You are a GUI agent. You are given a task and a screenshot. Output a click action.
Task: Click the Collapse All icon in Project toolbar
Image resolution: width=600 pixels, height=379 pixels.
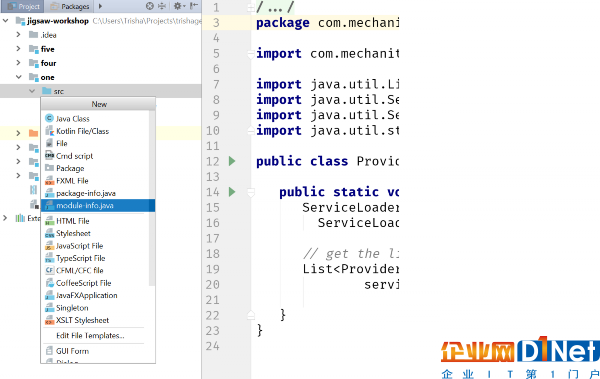[x=162, y=6]
